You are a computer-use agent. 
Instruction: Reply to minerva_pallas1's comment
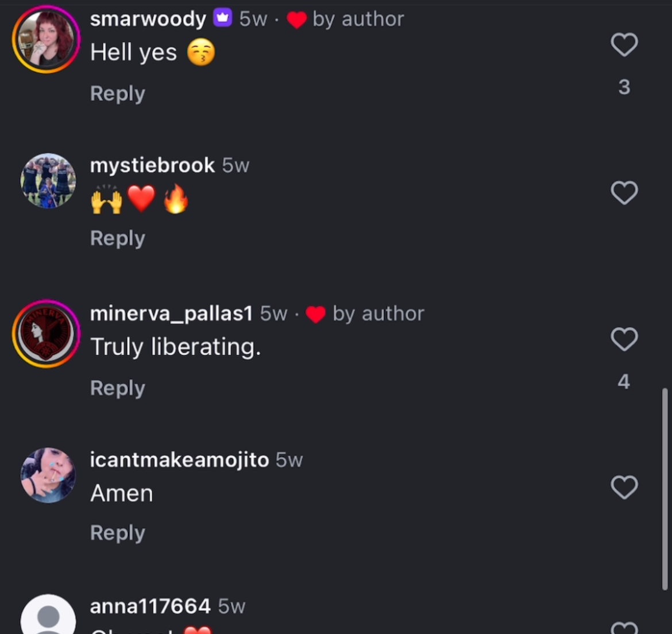pos(118,388)
